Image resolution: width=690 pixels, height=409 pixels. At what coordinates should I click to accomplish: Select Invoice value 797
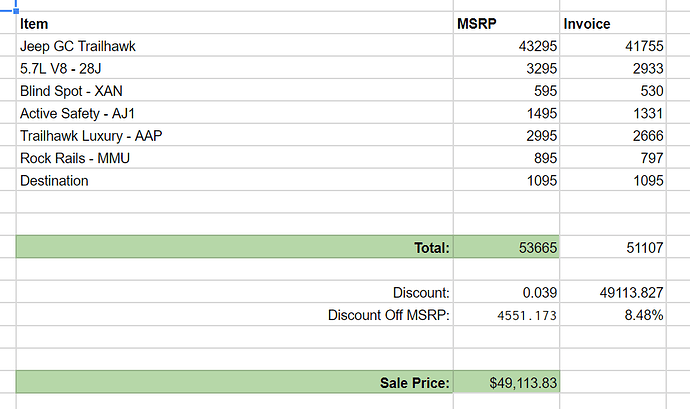tap(613, 158)
